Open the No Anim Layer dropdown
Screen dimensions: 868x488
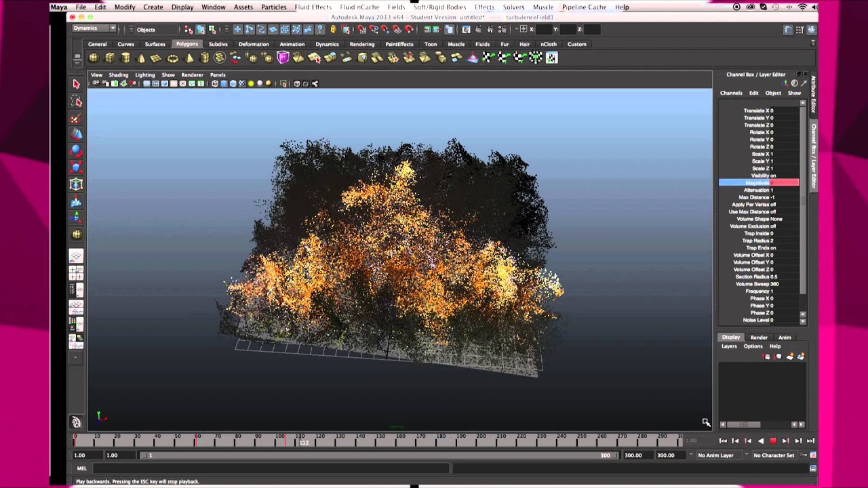720,455
